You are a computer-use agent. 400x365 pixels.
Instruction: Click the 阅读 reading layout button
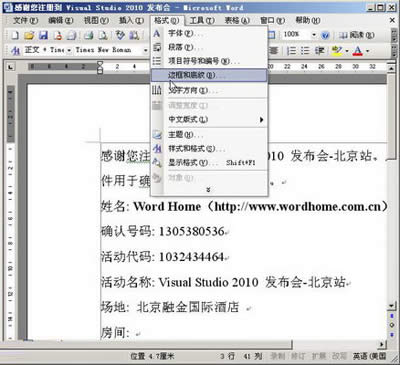(x=356, y=35)
